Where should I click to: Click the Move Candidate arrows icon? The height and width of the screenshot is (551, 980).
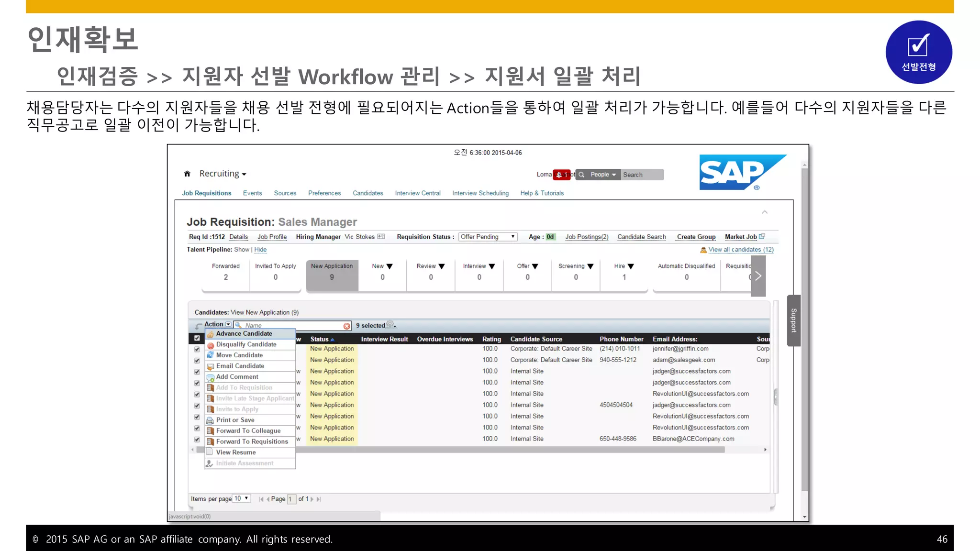tap(210, 355)
